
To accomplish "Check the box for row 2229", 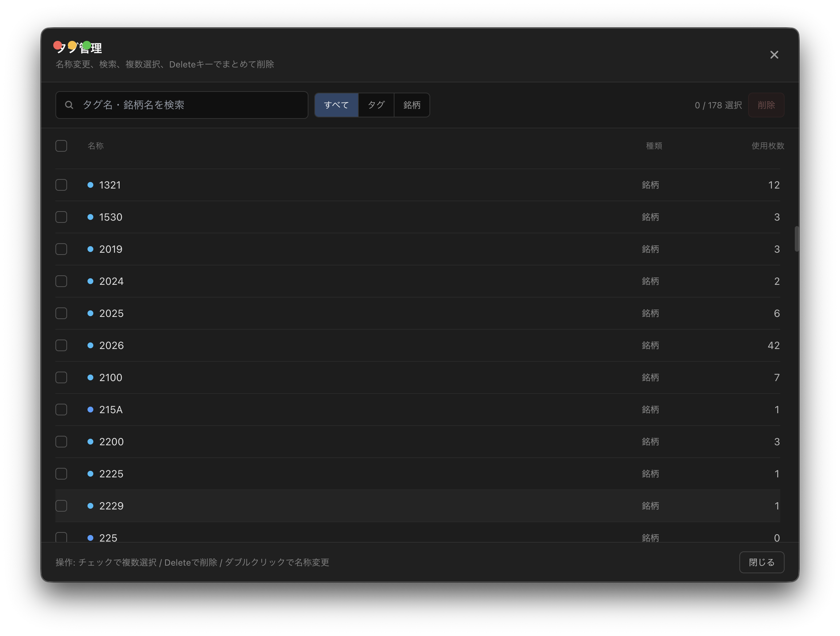I will click(x=61, y=506).
